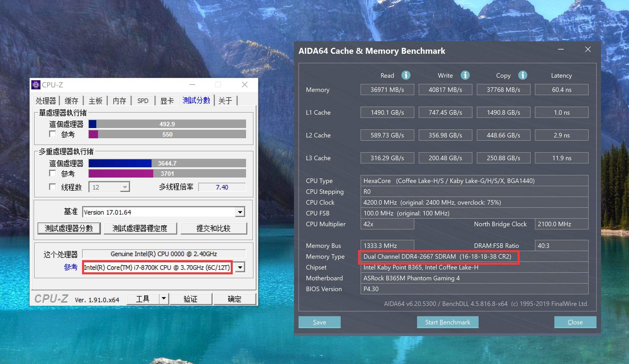The image size is (629, 364).
Task: Click Save in AIDA64 benchmark
Action: [319, 322]
